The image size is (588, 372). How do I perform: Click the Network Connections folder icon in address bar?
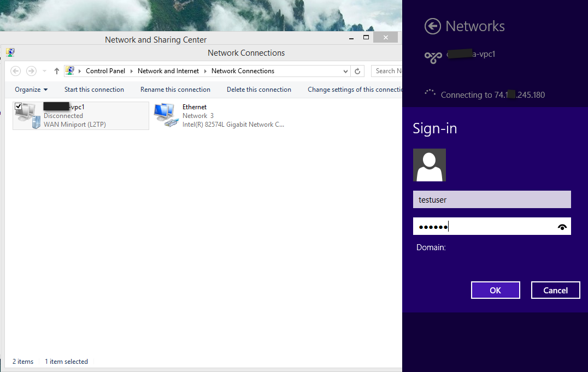(69, 70)
